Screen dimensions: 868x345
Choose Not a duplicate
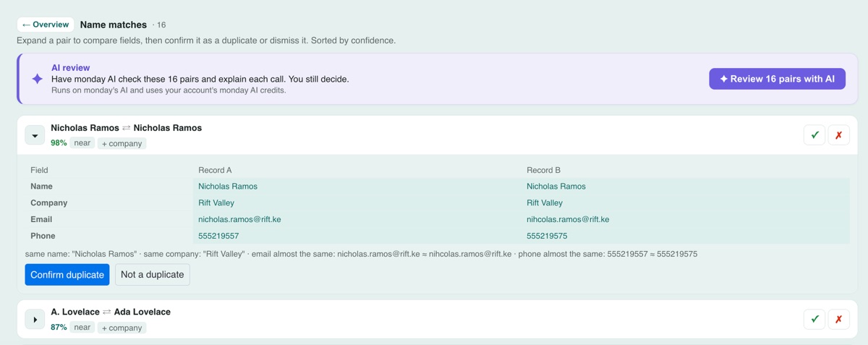click(x=153, y=275)
